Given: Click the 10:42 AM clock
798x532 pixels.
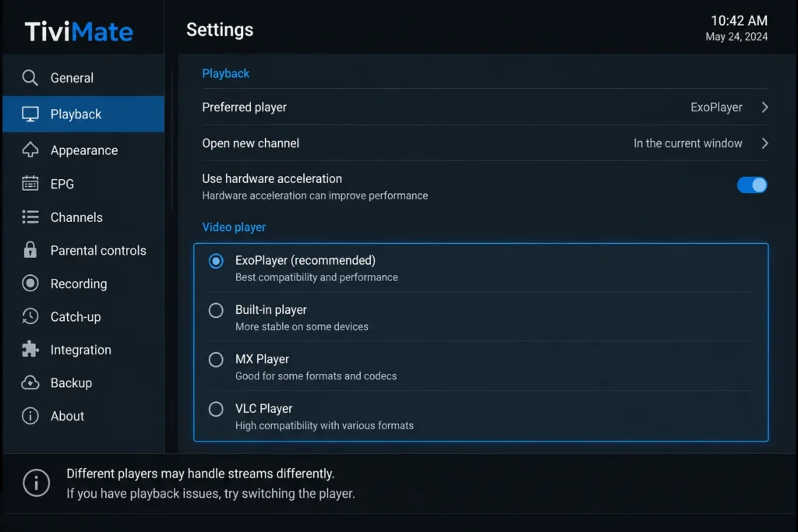Looking at the screenshot, I should click(x=739, y=21).
